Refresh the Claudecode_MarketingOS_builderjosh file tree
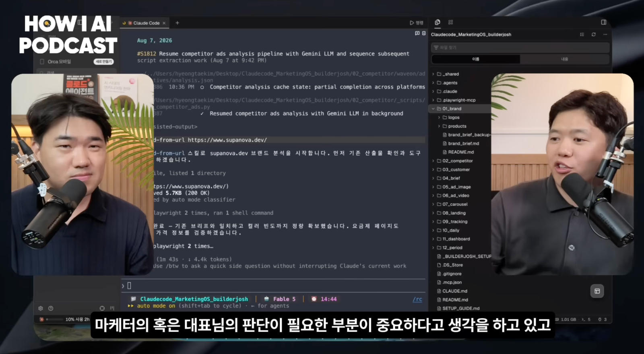Image resolution: width=644 pixels, height=354 pixels. point(593,35)
